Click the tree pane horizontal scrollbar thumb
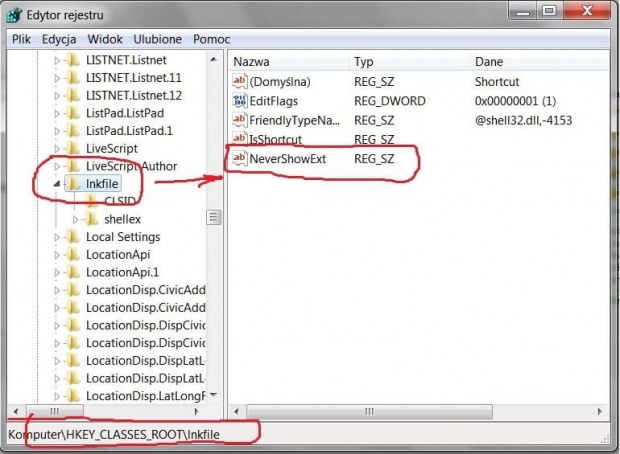Image resolution: width=620 pixels, height=454 pixels. 55,411
